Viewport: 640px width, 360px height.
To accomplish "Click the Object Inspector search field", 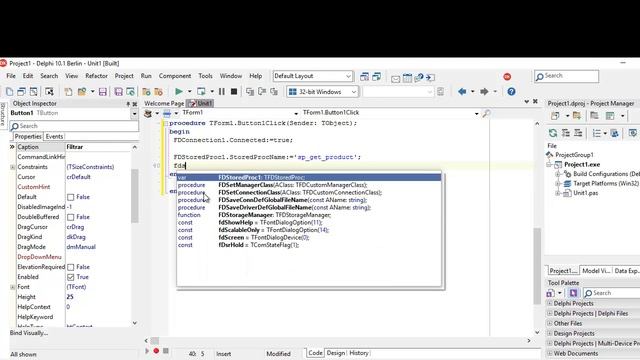I will pos(74,126).
